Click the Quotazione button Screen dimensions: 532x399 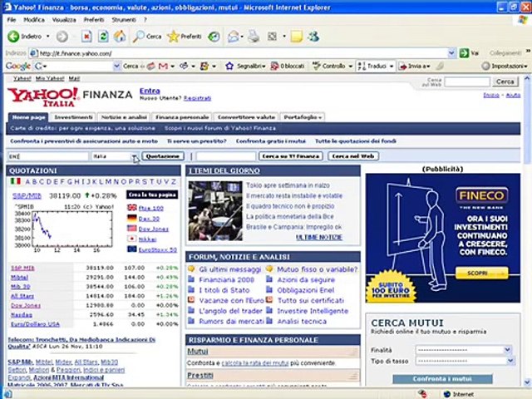click(163, 156)
